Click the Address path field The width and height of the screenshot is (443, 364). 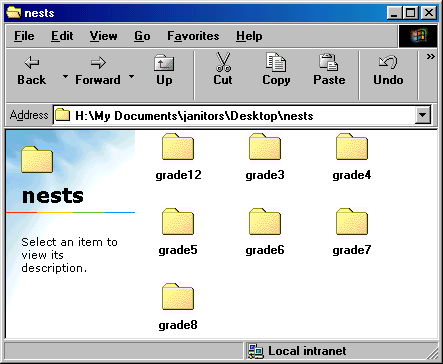(x=235, y=115)
